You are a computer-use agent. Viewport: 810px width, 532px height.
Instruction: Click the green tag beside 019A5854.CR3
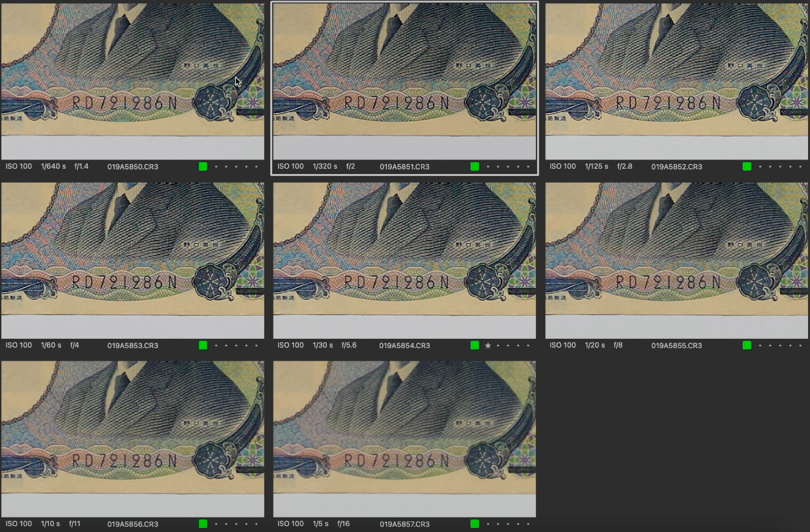475,345
